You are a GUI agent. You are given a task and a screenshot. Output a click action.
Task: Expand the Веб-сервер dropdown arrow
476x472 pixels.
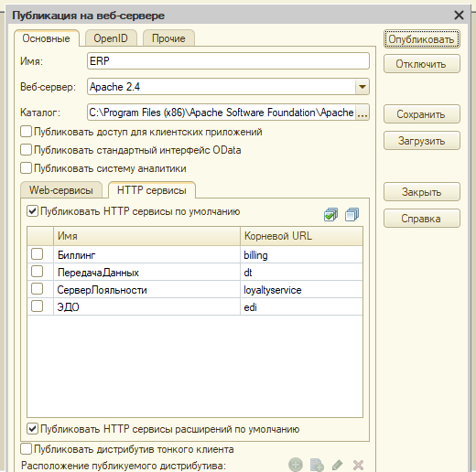[x=362, y=87]
